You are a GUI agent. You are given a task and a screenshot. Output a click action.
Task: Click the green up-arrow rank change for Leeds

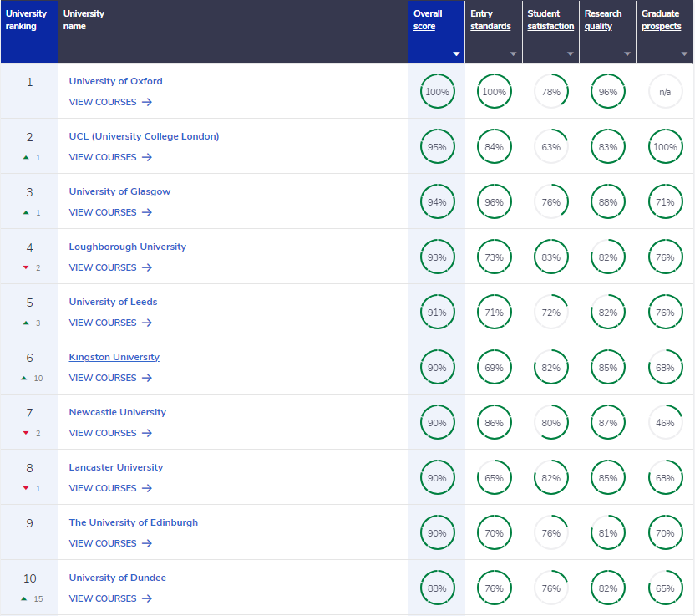pos(26,323)
